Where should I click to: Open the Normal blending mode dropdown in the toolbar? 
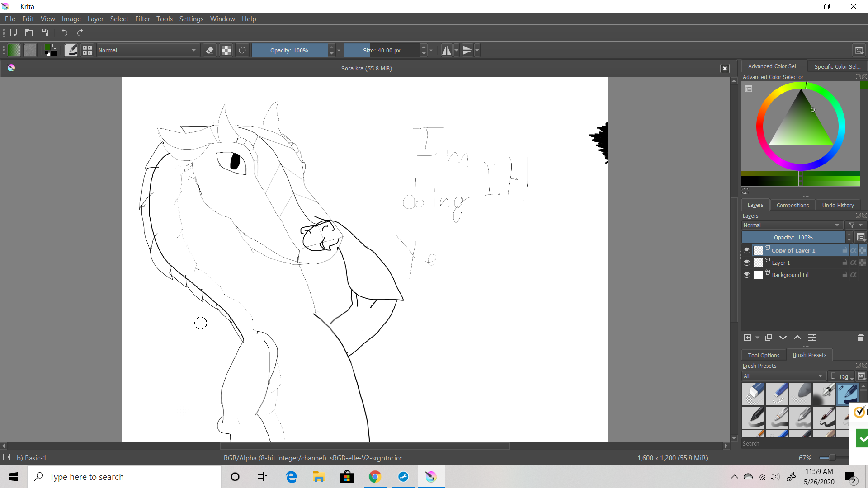click(147, 50)
